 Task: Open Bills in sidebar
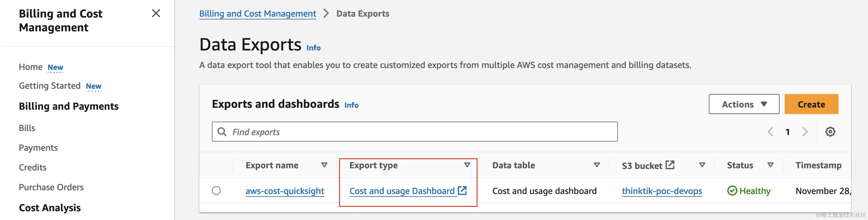tap(27, 128)
